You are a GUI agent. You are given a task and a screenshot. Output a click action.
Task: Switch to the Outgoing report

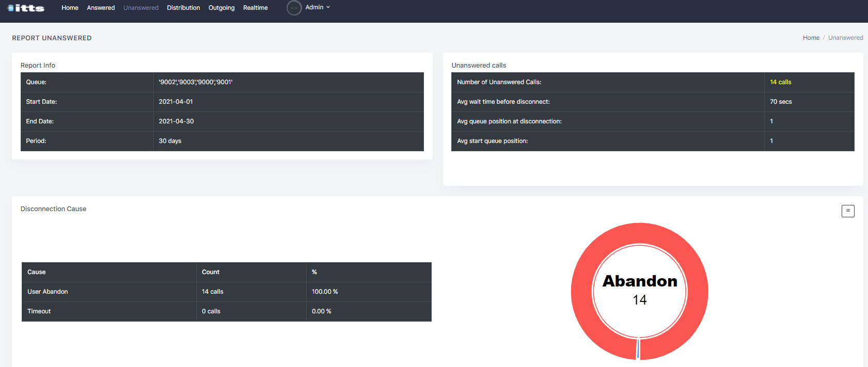point(222,8)
